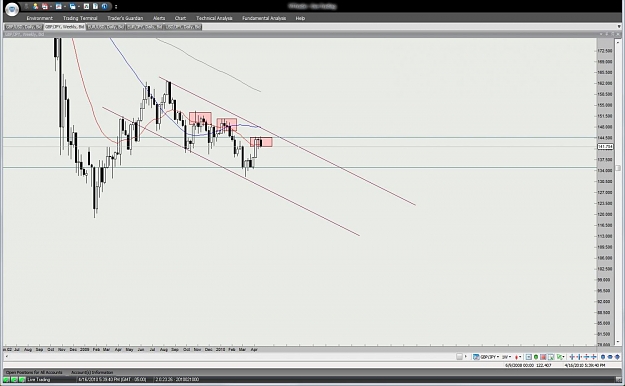Open the Trader's Guardian menu

tap(125, 18)
